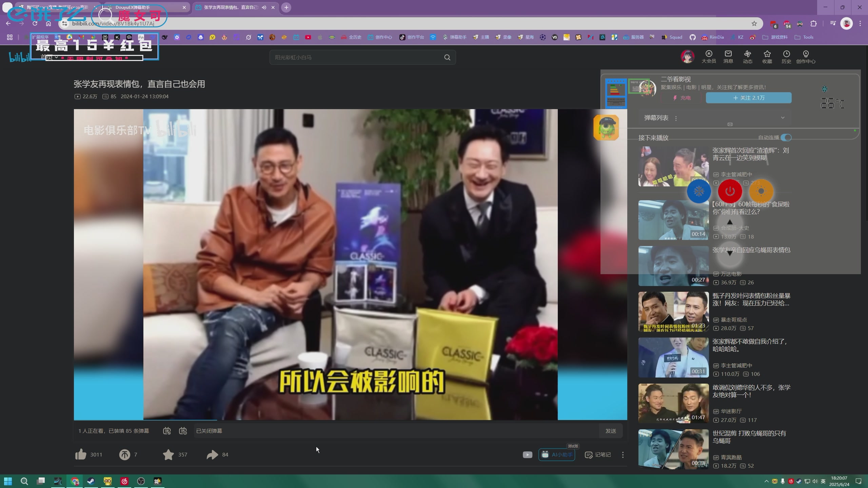Viewport: 868px width, 488px height.
Task: Open 甄子丹发叶问表情包 recommended video title
Action: [751, 300]
